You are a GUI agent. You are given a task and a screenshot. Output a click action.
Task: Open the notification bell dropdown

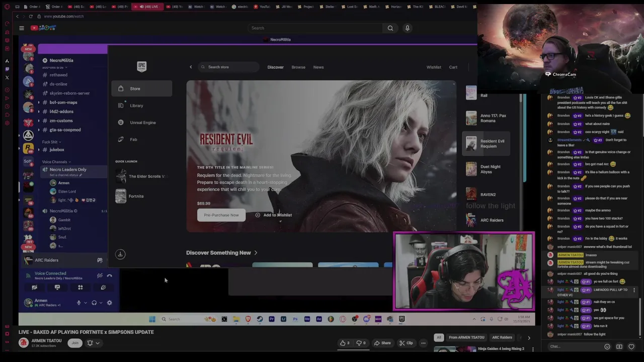93,343
